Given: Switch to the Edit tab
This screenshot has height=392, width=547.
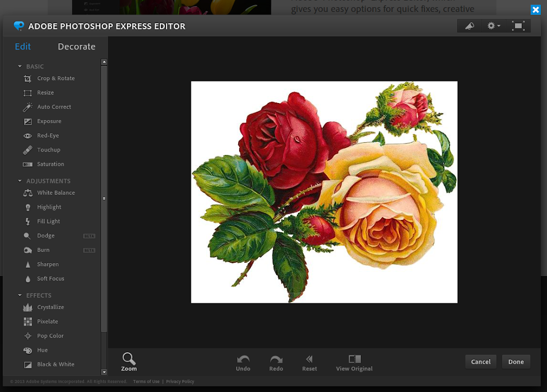Looking at the screenshot, I should coord(23,47).
